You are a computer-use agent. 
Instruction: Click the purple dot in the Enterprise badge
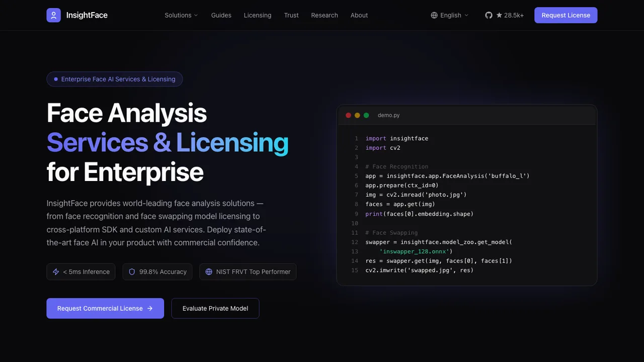click(56, 79)
